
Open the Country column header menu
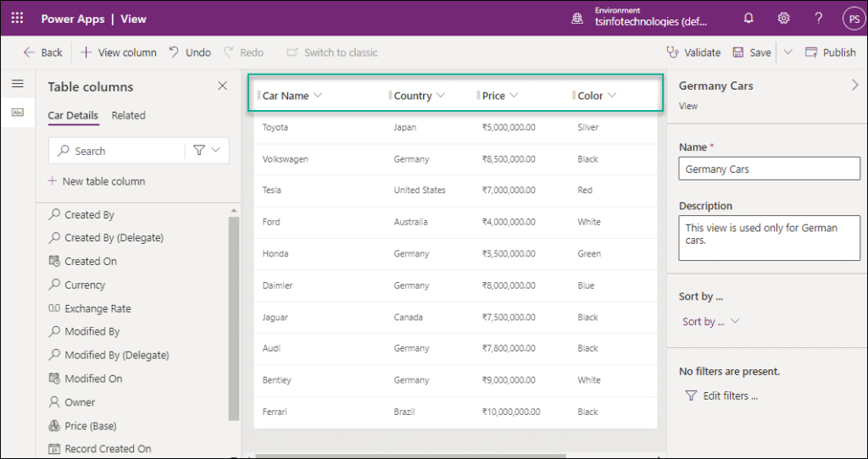441,95
